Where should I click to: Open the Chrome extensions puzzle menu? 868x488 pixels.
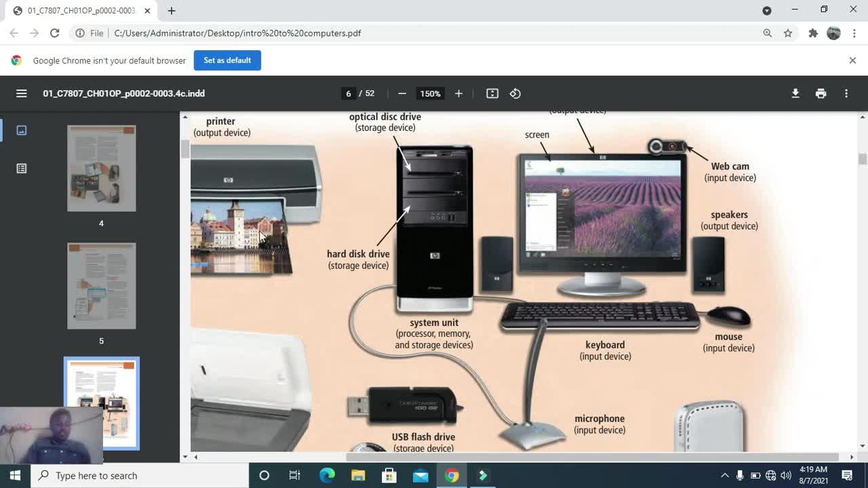pyautogui.click(x=813, y=33)
